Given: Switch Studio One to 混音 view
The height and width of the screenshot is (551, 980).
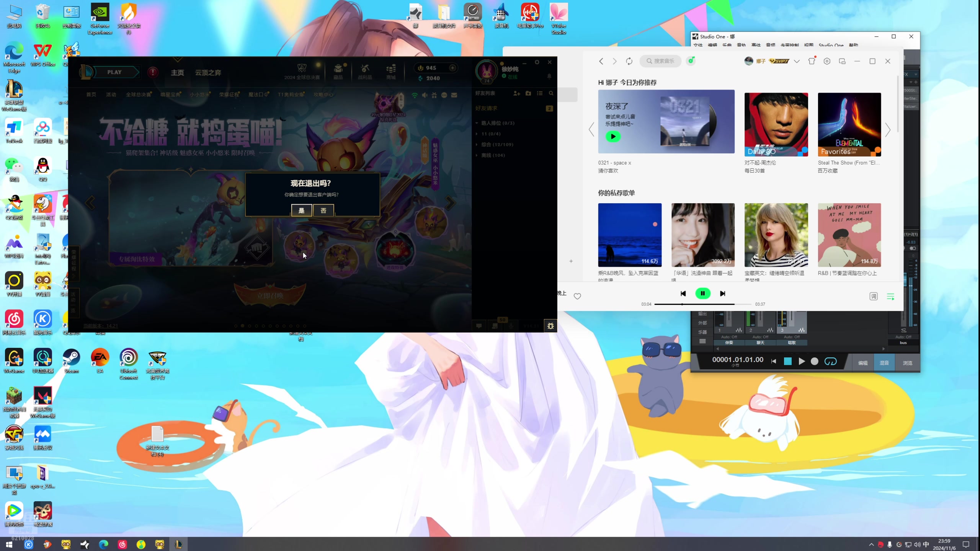Looking at the screenshot, I should [884, 363].
